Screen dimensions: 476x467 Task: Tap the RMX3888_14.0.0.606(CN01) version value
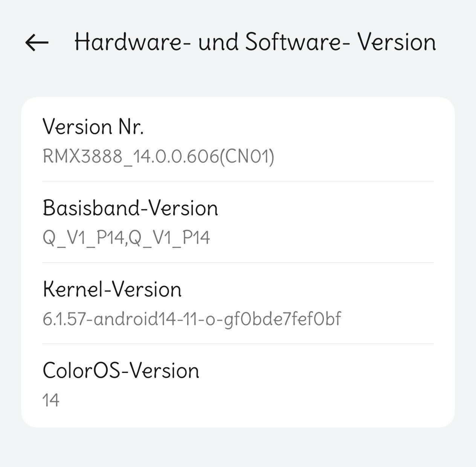(159, 156)
